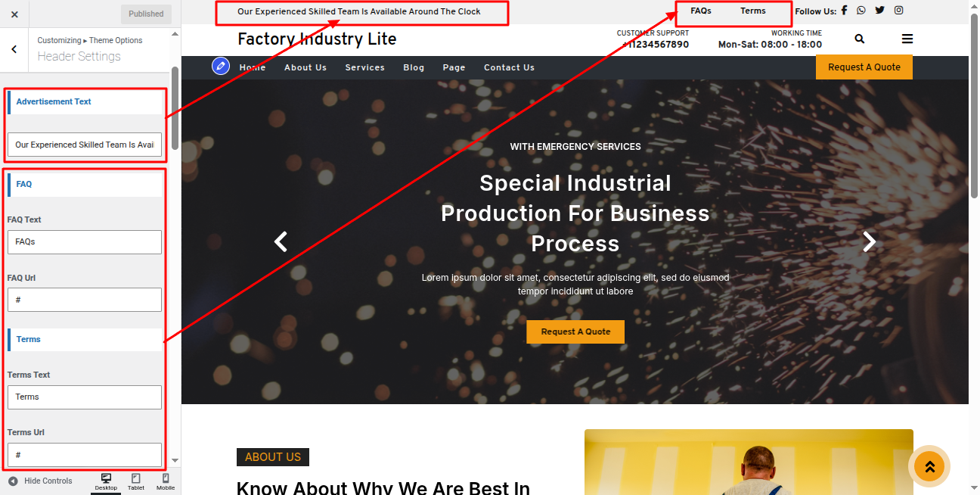Viewport: 980px width, 495px height.
Task: Click the orange scroll-to-top button
Action: click(x=929, y=466)
